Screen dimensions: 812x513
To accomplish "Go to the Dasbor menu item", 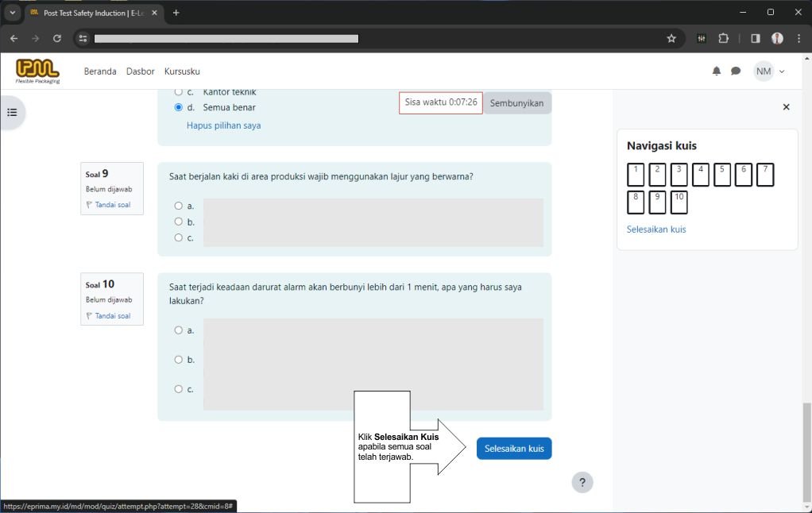I will (x=140, y=71).
